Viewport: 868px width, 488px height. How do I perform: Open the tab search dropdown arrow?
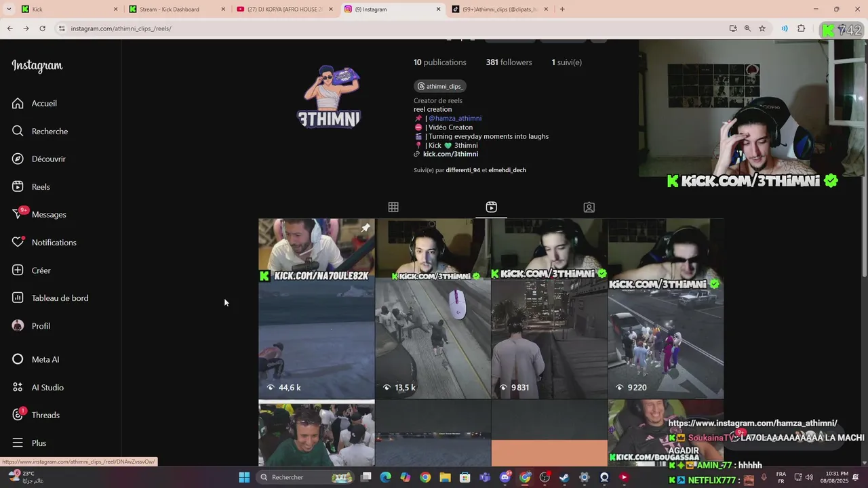click(9, 9)
